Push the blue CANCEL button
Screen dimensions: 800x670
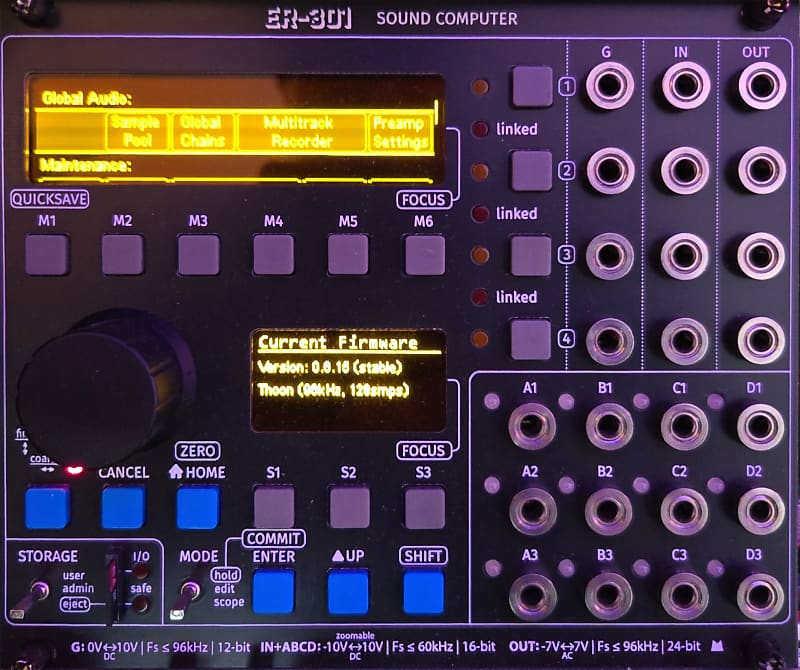click(x=123, y=507)
